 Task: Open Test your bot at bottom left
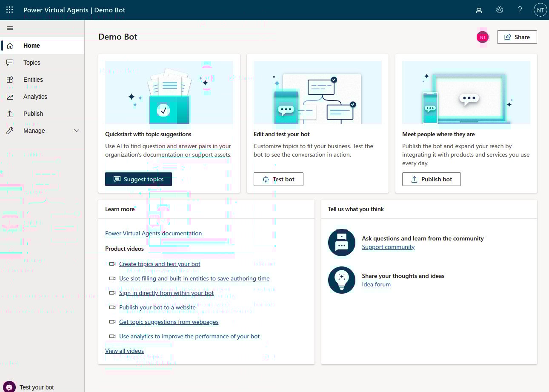[x=37, y=387]
